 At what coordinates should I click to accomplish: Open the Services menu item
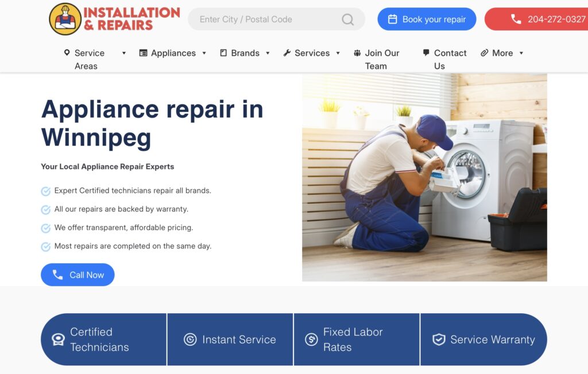coord(312,53)
